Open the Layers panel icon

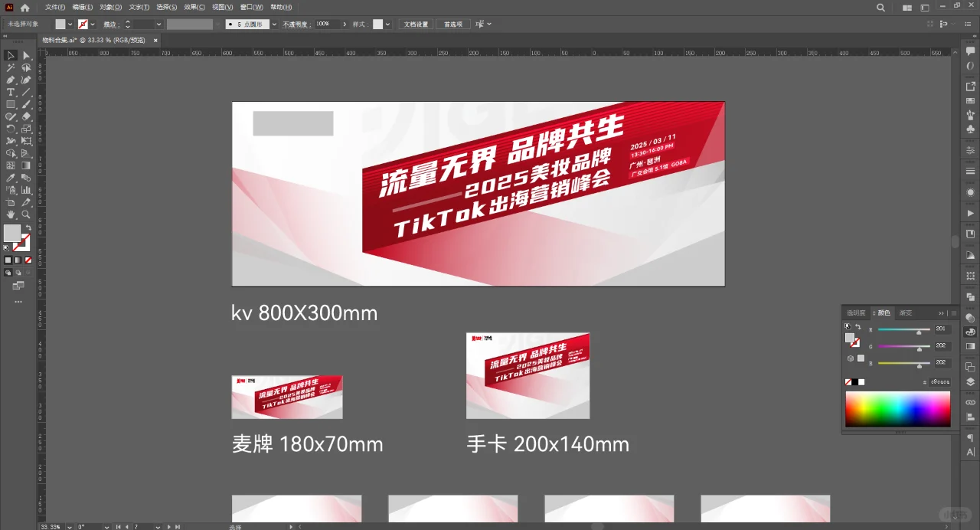(970, 382)
